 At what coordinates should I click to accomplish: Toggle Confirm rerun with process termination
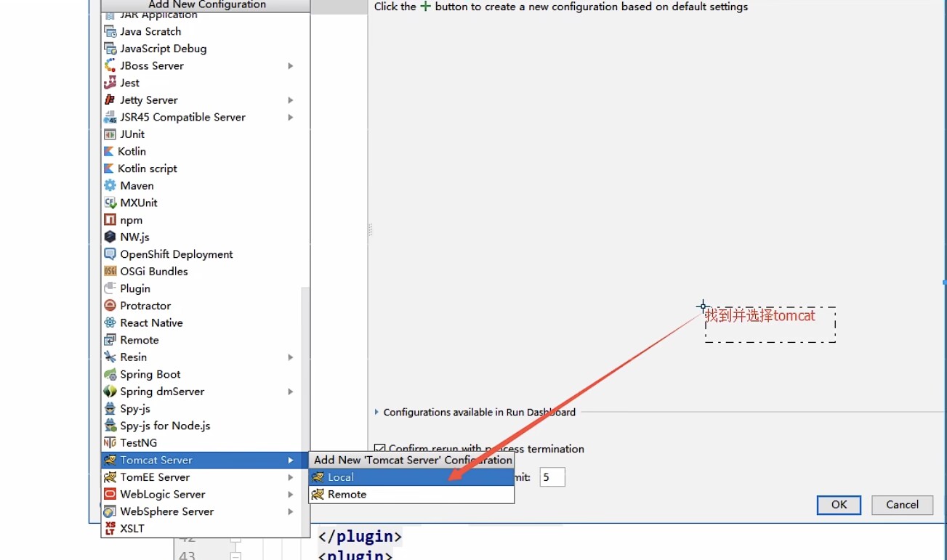[x=379, y=449]
